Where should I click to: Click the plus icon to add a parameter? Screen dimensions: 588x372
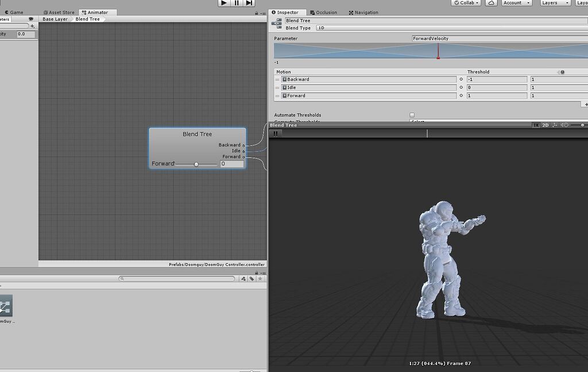pos(33,25)
